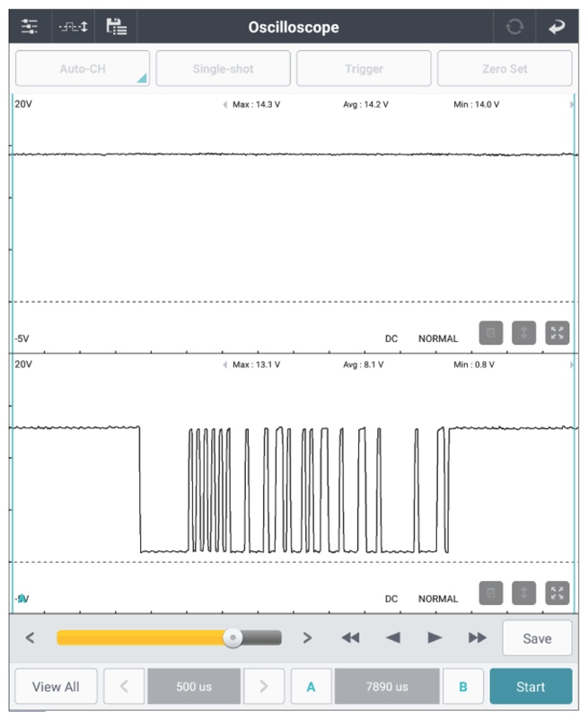The height and width of the screenshot is (720, 588).
Task: Click the refresh icon in header
Action: click(x=514, y=27)
